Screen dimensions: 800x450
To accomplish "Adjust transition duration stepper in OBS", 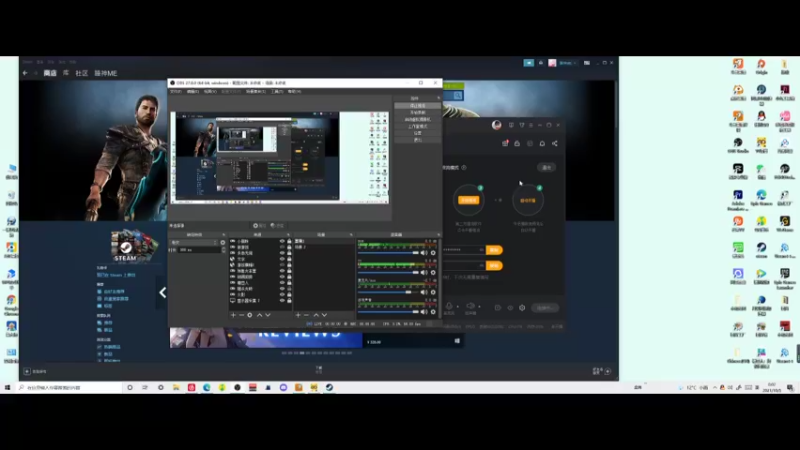I will [223, 250].
